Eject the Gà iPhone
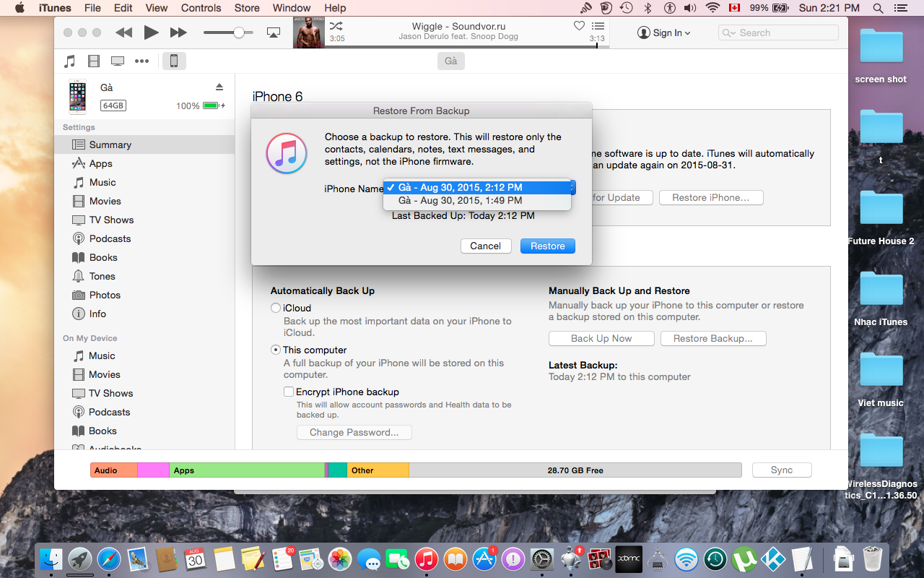This screenshot has width=924, height=578. (x=219, y=87)
